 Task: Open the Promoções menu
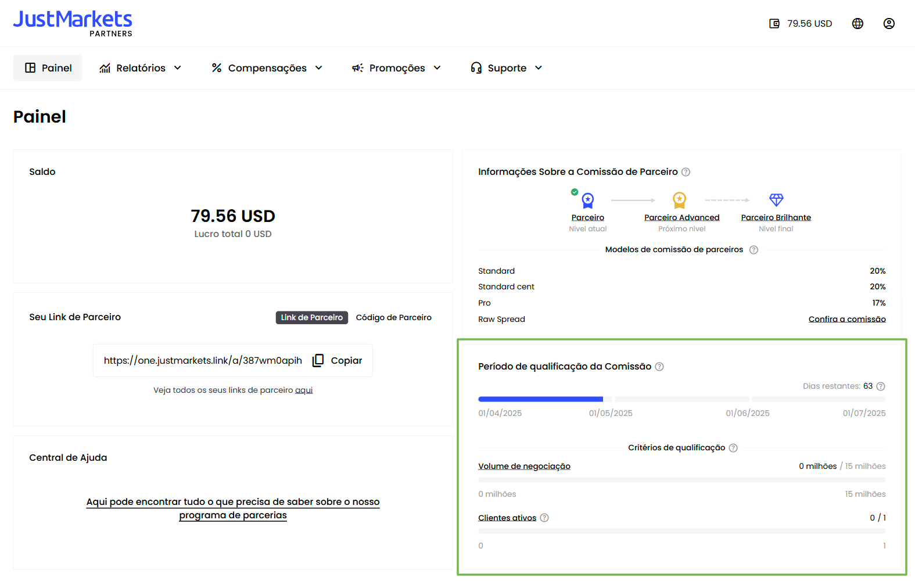pyautogui.click(x=397, y=68)
